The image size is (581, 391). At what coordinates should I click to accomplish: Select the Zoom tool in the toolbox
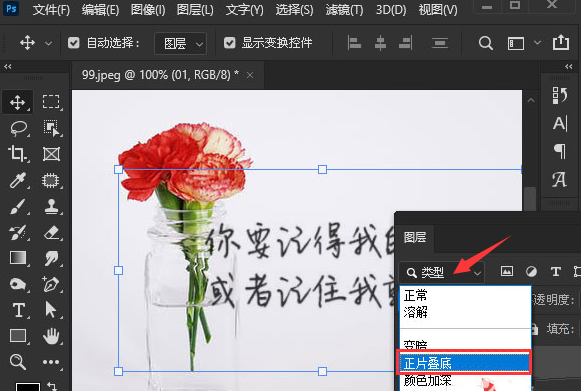coord(17,361)
